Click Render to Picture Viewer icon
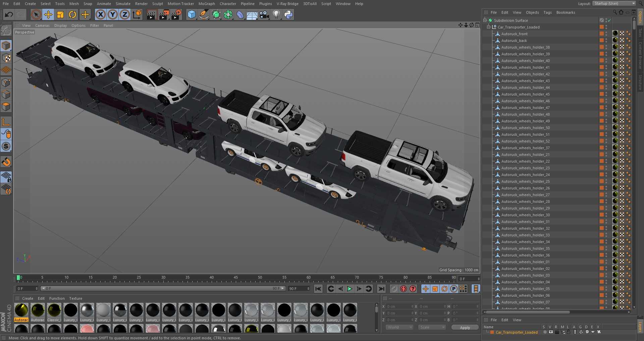Screen dimensions: 644x341 point(164,14)
